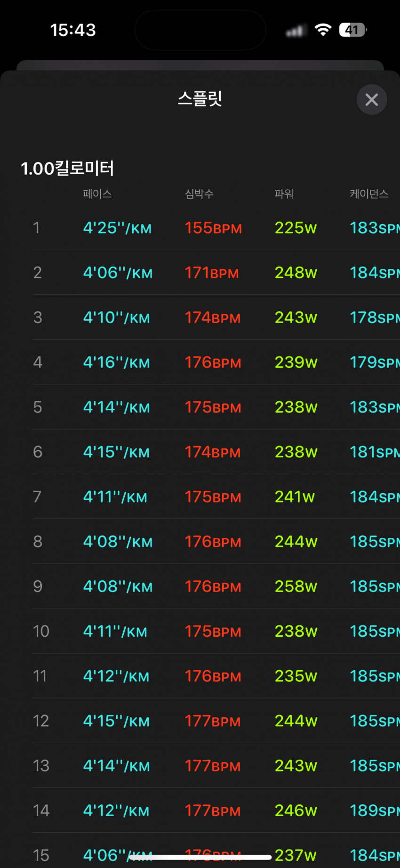Select the 파워 column header

pos(284,194)
